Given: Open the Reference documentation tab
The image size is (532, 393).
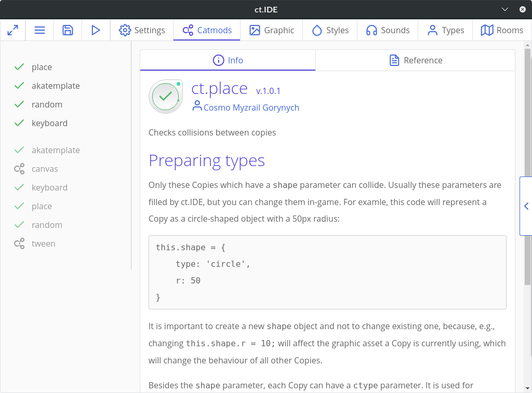Looking at the screenshot, I should coord(415,60).
